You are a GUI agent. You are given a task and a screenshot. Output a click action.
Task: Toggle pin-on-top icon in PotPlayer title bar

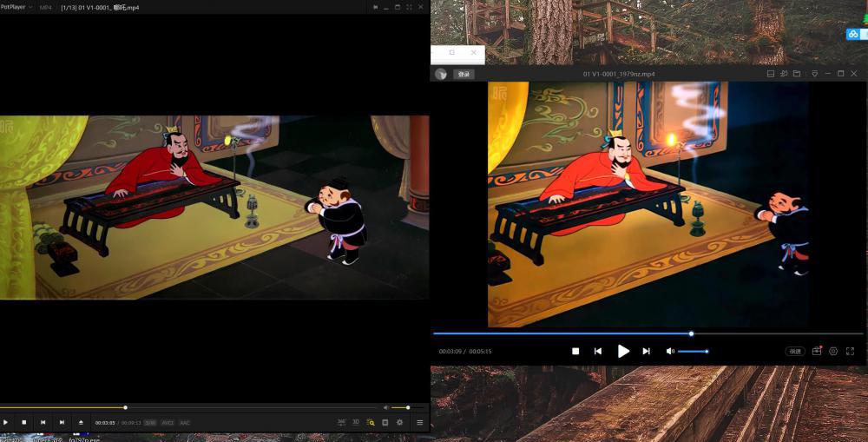pos(375,7)
